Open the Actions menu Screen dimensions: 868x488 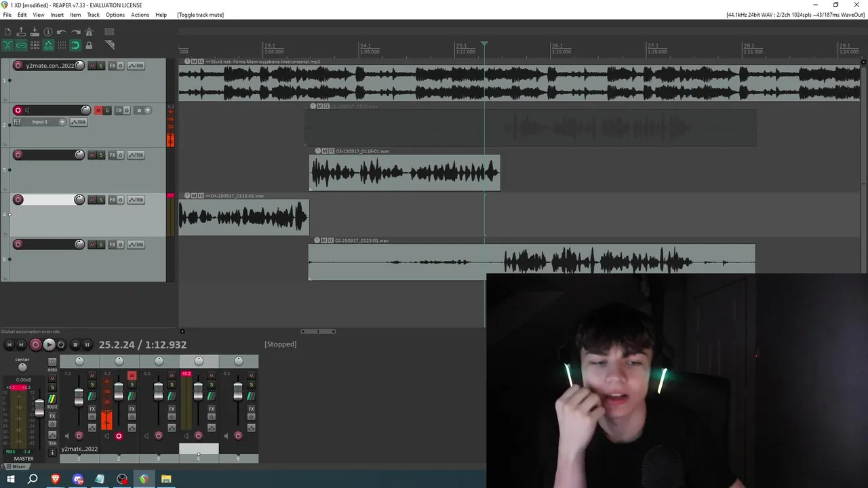coord(140,15)
